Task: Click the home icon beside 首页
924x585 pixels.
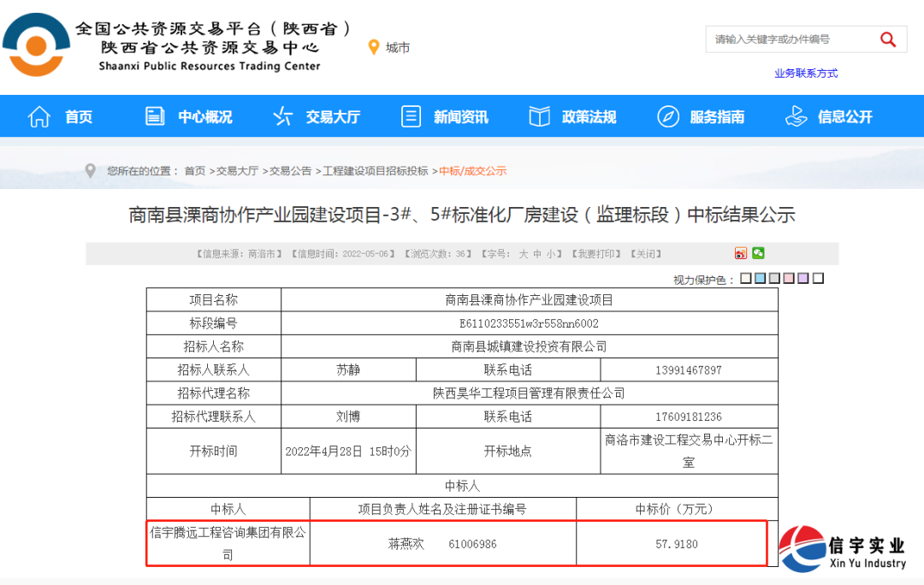Action: coord(38,115)
